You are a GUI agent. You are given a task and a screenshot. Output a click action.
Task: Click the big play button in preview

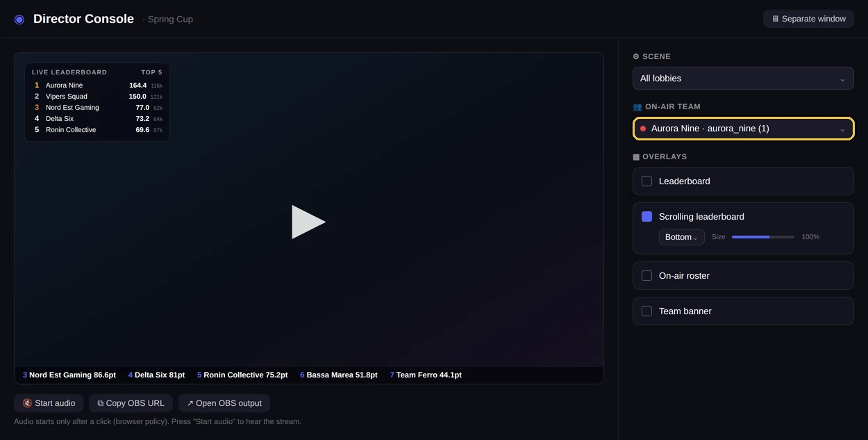pyautogui.click(x=309, y=222)
